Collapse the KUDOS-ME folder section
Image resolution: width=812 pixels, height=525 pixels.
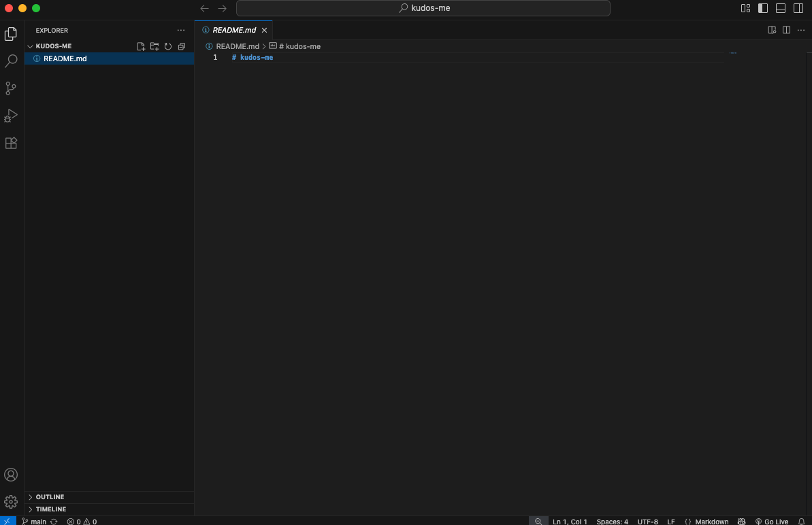[53, 46]
